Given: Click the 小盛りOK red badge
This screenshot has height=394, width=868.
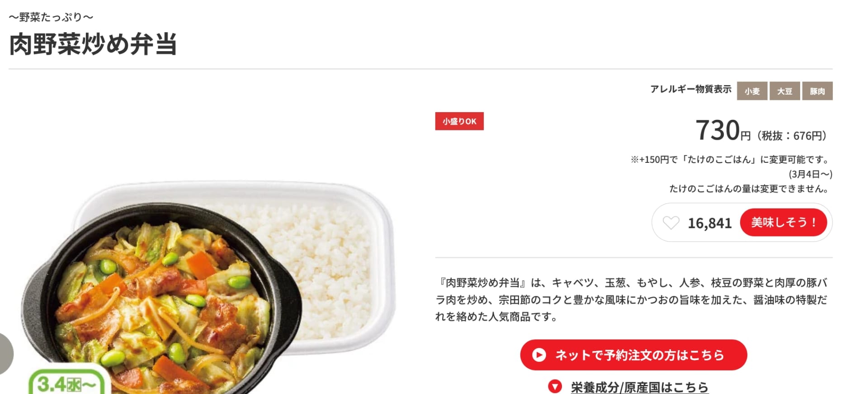Looking at the screenshot, I should 459,121.
